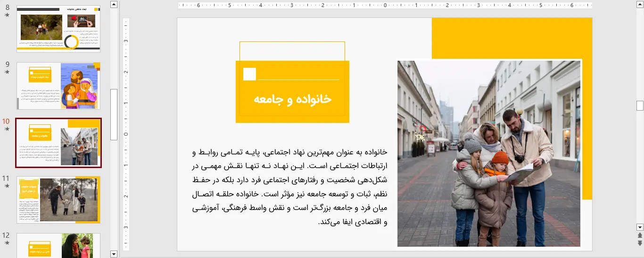Viewport: 644px width, 258px height.
Task: Click the main editing area scrollbar thumb
Action: click(x=640, y=105)
